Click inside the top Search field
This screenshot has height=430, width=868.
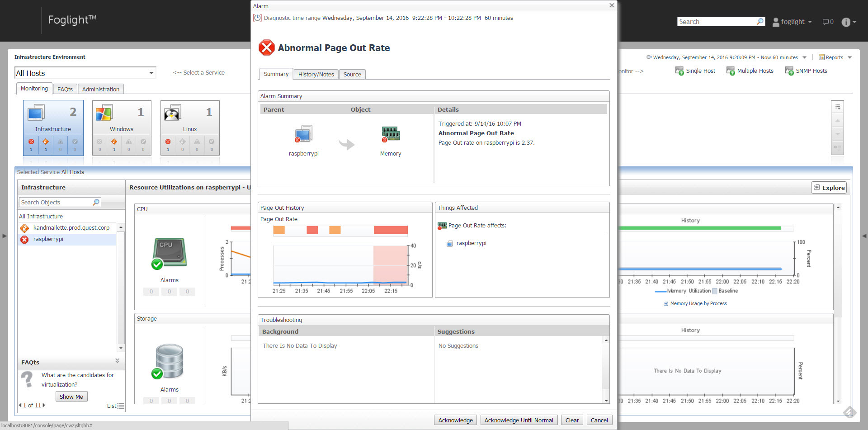point(717,22)
